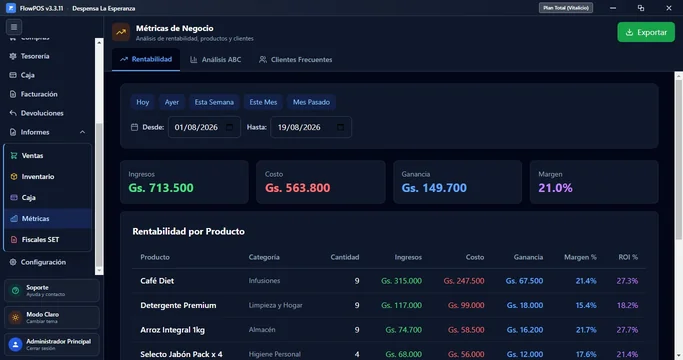The width and height of the screenshot is (683, 360).
Task: Switch to the Análisis ABC tab
Action: [x=216, y=59]
